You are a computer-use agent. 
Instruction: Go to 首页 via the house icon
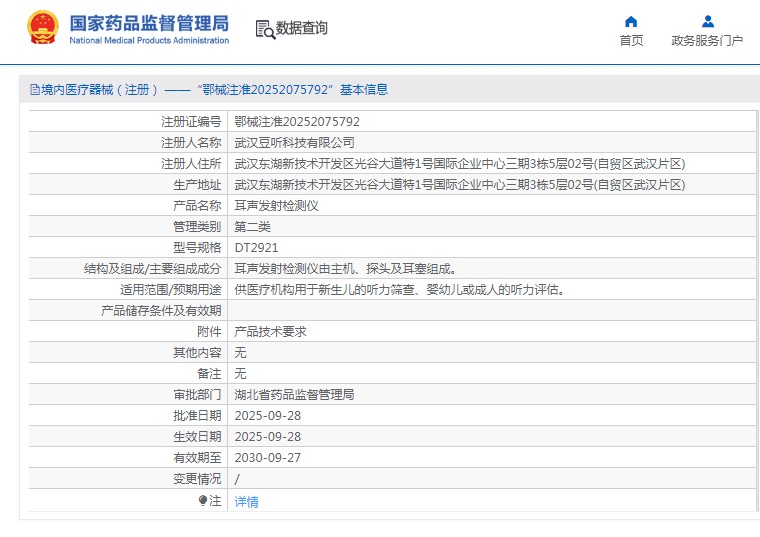[631, 21]
